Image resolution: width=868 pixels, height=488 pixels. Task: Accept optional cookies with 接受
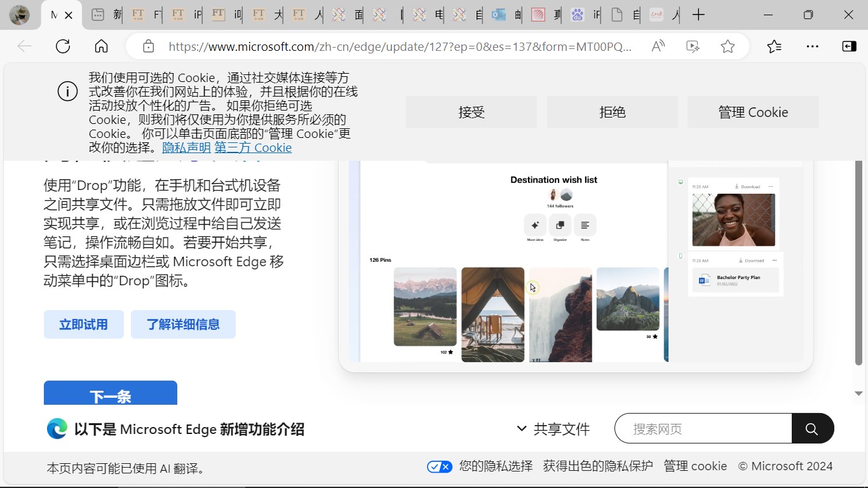[471, 112]
